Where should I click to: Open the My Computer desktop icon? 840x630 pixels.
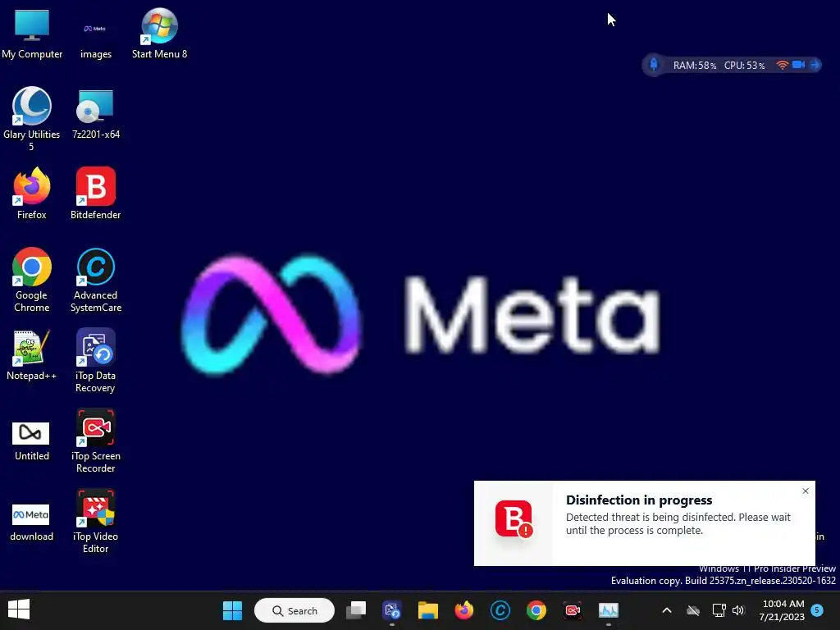click(32, 33)
